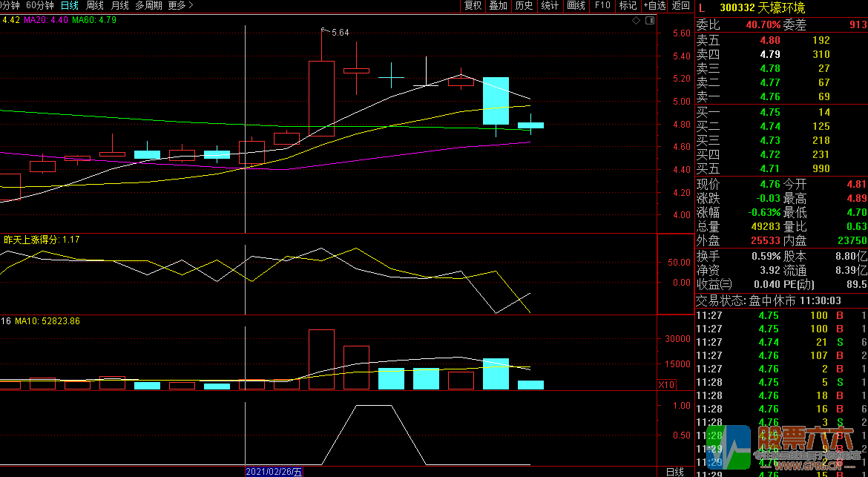Click the diamond icon above the price axis
Viewport: 868px width, 477px height.
[636, 21]
